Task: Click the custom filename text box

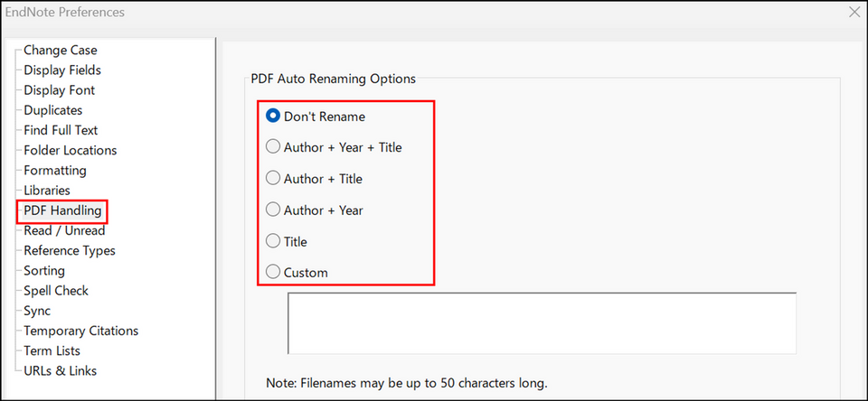Action: tap(542, 322)
